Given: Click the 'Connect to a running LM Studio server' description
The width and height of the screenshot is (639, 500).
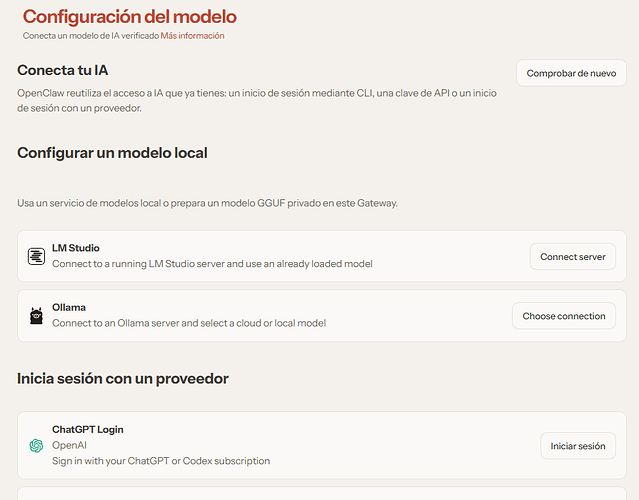Looking at the screenshot, I should coord(212,264).
